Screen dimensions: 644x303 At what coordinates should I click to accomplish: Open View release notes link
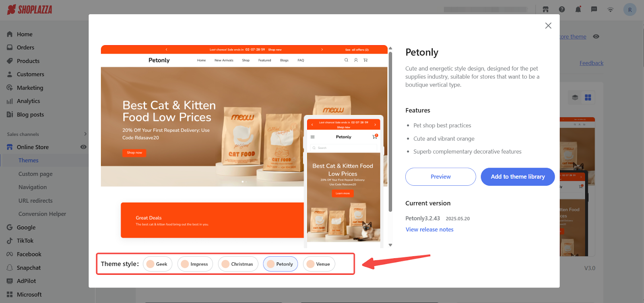coord(429,229)
